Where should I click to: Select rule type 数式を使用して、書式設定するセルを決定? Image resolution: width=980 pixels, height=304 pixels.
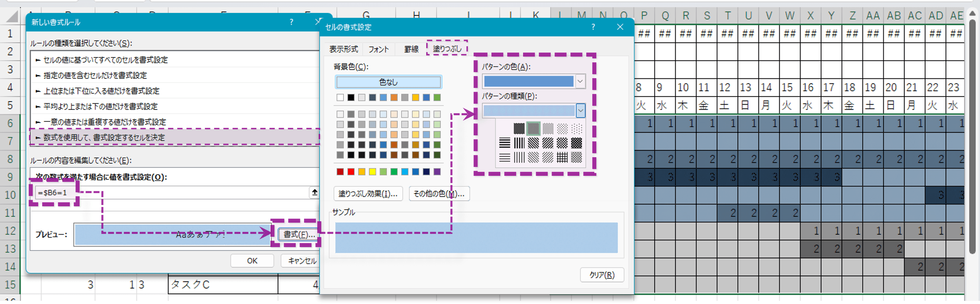coord(104,137)
